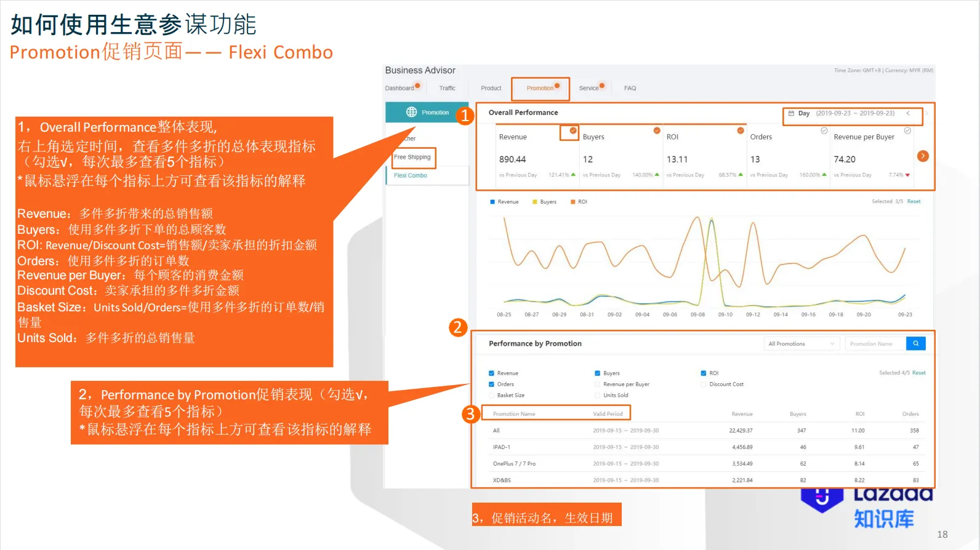Viewport: 980px width, 550px height.
Task: Check the Revenue per Buyer checkbox
Action: (598, 385)
